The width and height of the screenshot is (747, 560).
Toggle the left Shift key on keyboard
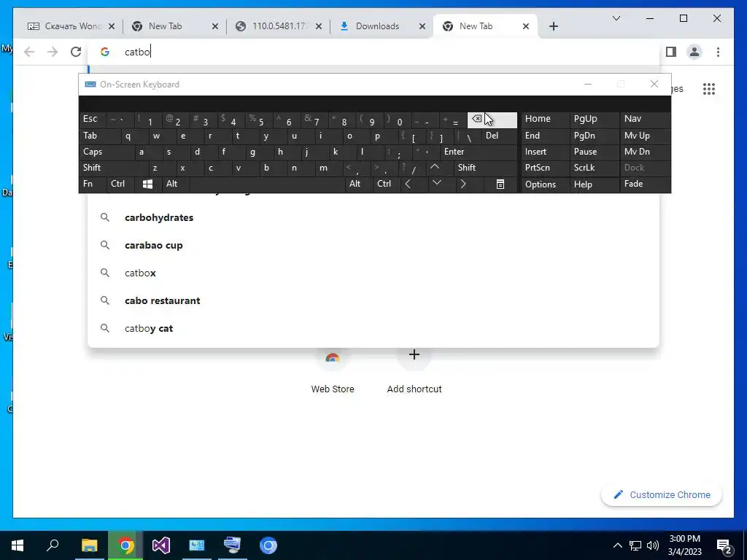point(113,168)
